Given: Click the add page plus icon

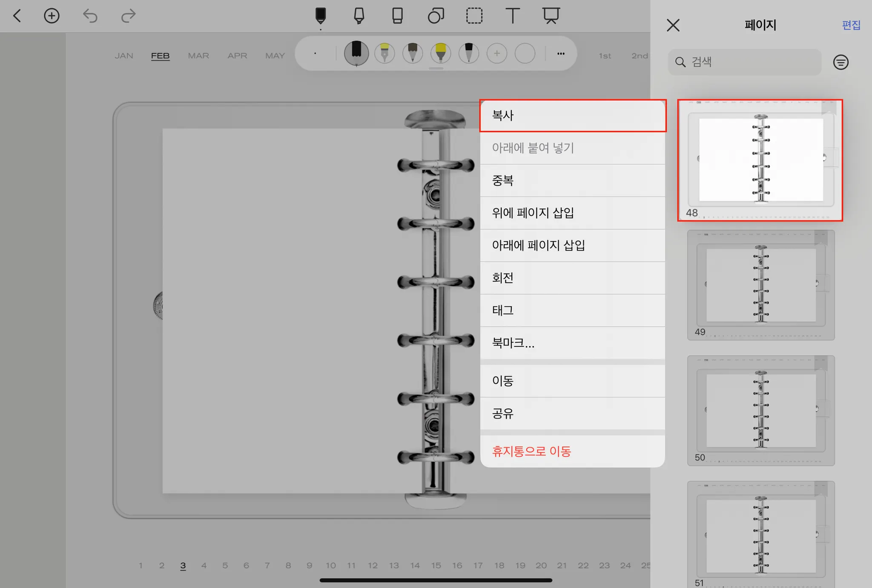Looking at the screenshot, I should coord(52,16).
